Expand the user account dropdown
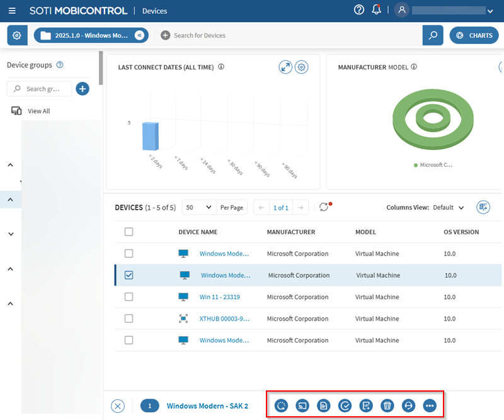Viewport: 504px width, 420px height. 490,11
